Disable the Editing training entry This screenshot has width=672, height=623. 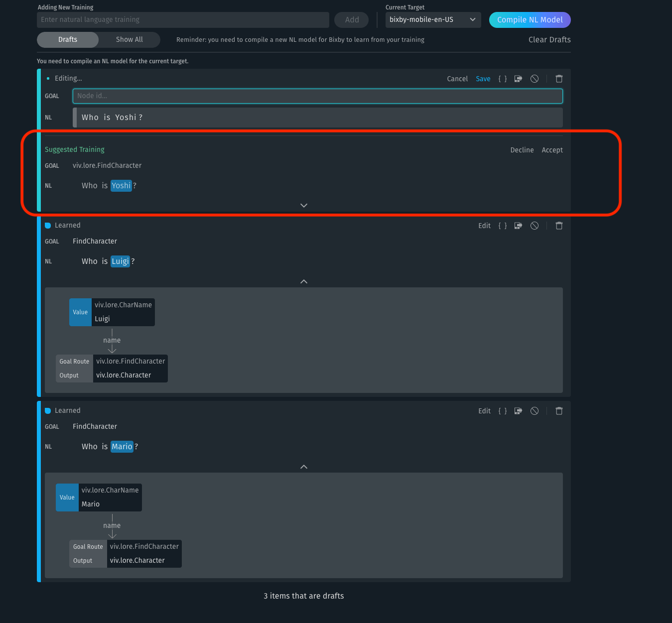[x=535, y=79]
